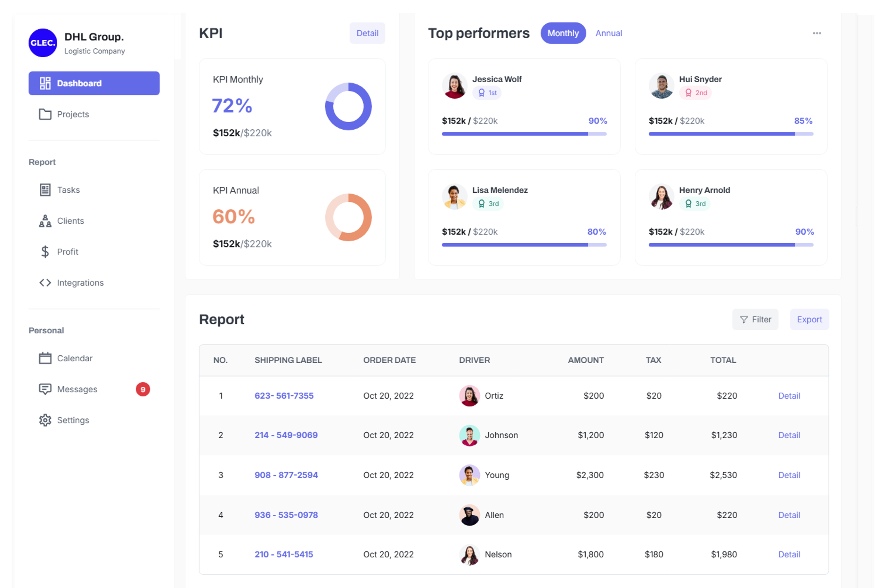Click driver Johnson's avatar
The width and height of the screenshot is (886, 588).
click(x=469, y=435)
